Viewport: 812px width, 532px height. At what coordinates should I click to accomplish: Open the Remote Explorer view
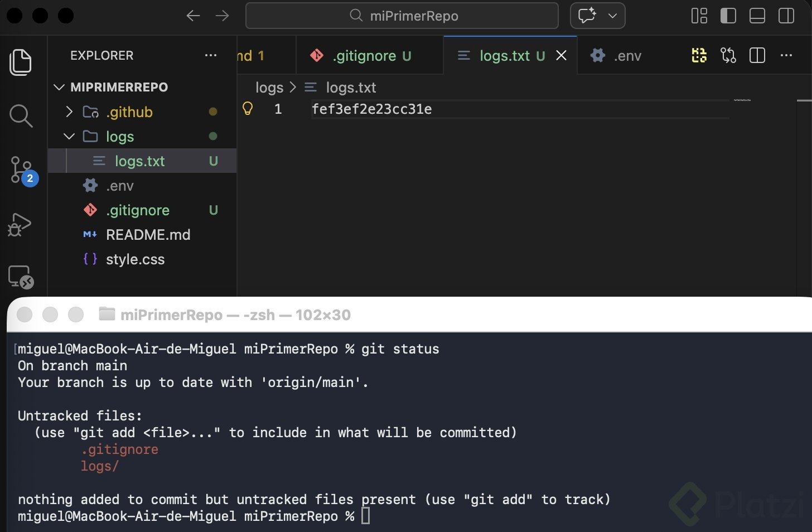[x=21, y=277]
